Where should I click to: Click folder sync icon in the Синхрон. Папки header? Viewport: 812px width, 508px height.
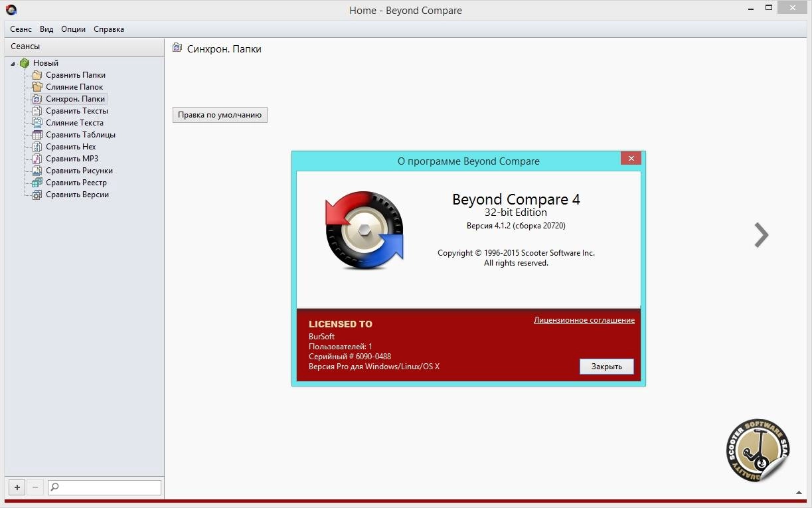[x=177, y=48]
